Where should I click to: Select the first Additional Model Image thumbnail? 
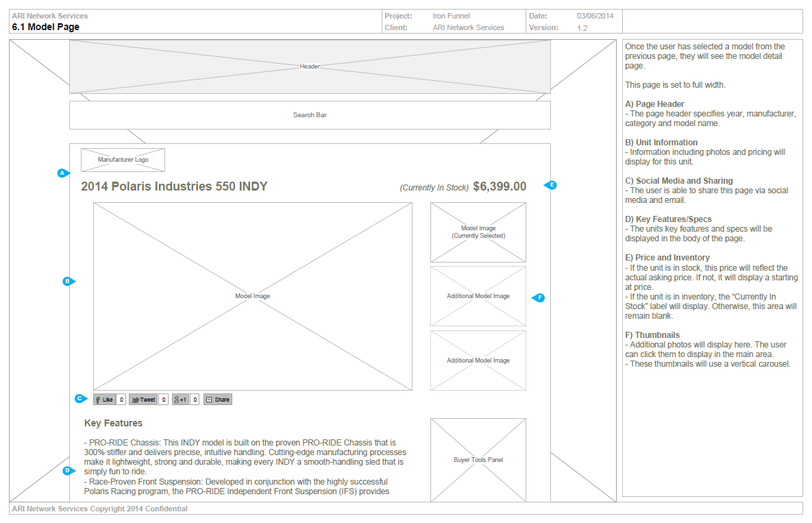(478, 296)
